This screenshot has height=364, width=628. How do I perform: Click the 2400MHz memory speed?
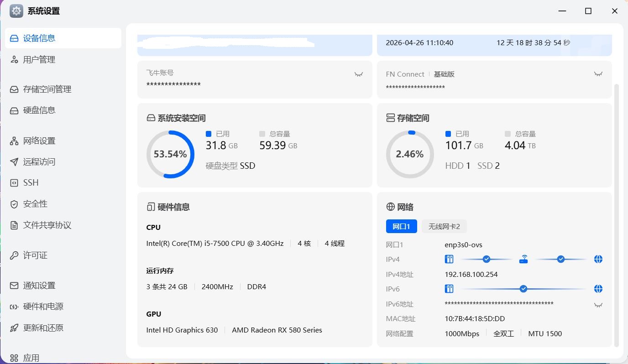(217, 287)
